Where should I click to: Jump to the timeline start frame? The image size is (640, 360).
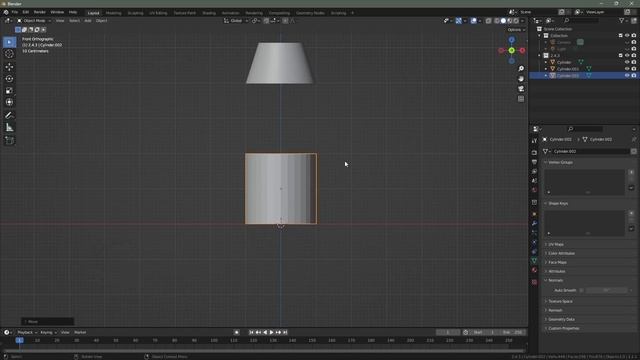coord(251,332)
